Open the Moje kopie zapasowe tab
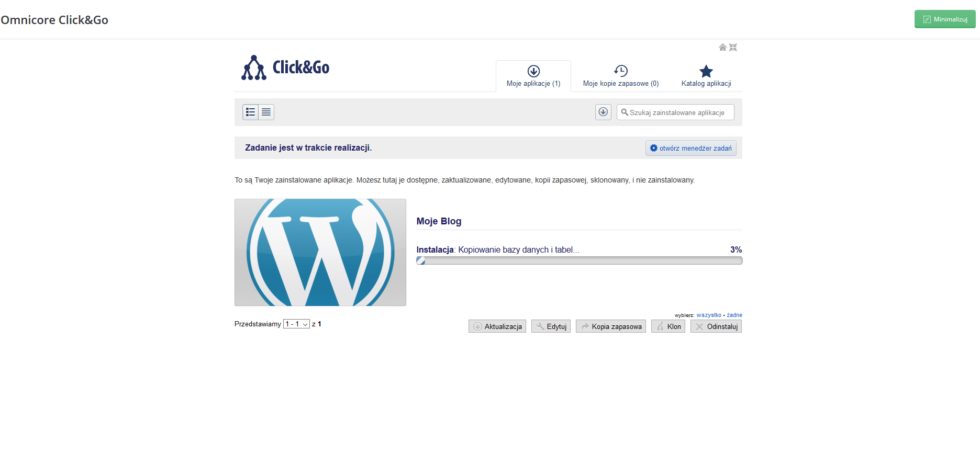Viewport: 980px width, 454px height. pos(620,76)
